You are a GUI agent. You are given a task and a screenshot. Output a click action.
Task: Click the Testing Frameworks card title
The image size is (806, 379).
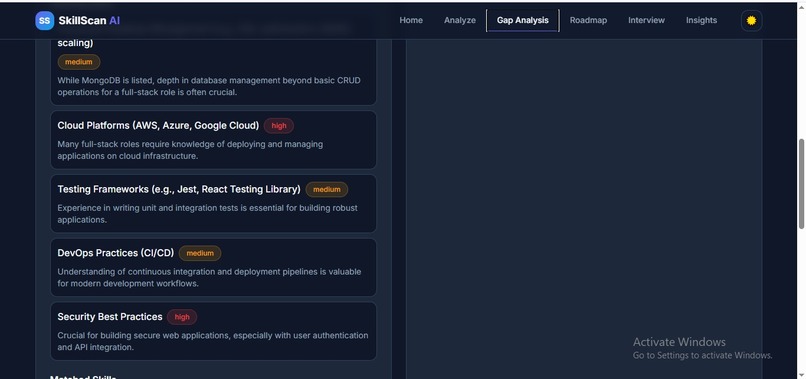[179, 189]
